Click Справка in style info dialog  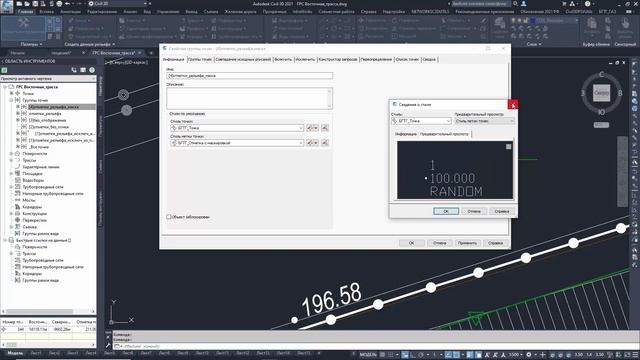pos(502,211)
